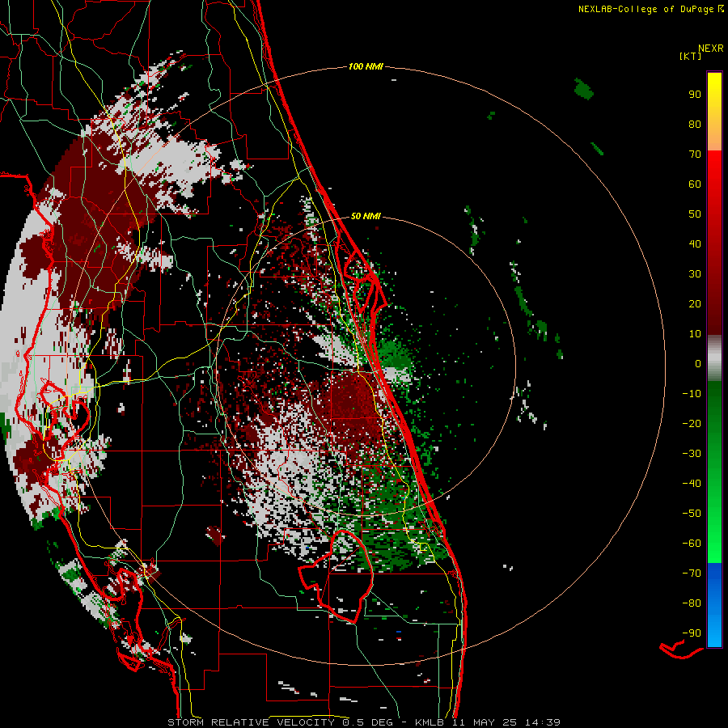This screenshot has width=728, height=728.
Task: Pick the bright red segment of the scale
Action: point(714,171)
